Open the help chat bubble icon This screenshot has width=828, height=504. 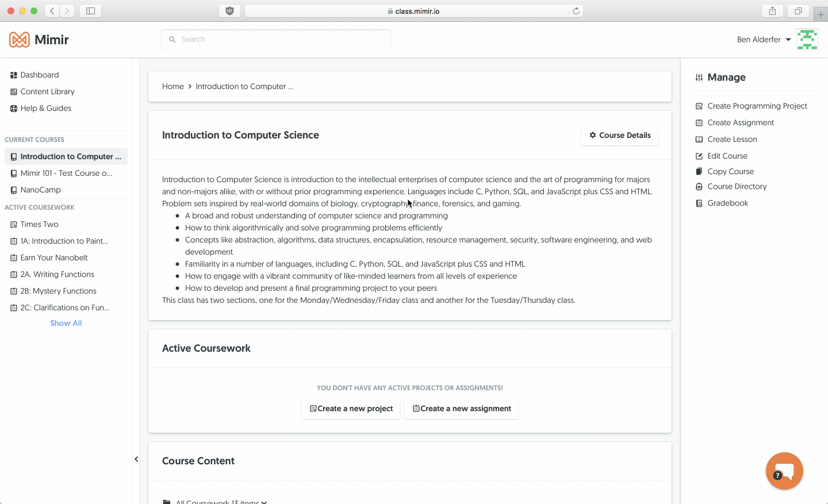(784, 471)
